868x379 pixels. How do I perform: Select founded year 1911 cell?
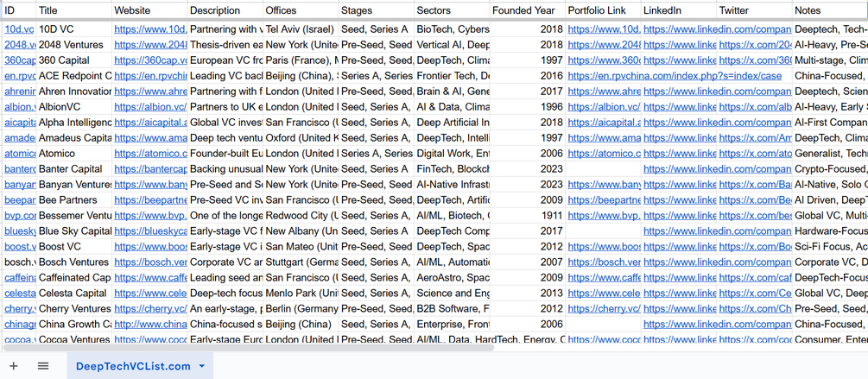528,215
